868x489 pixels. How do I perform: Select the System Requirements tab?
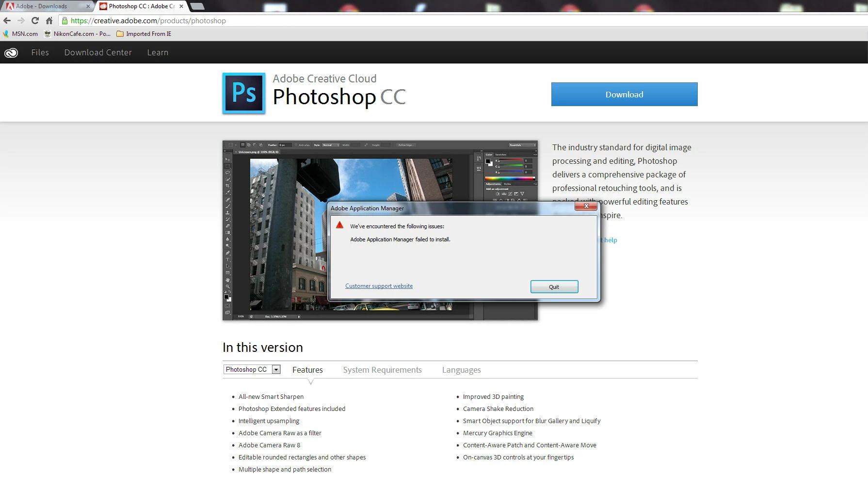(382, 370)
